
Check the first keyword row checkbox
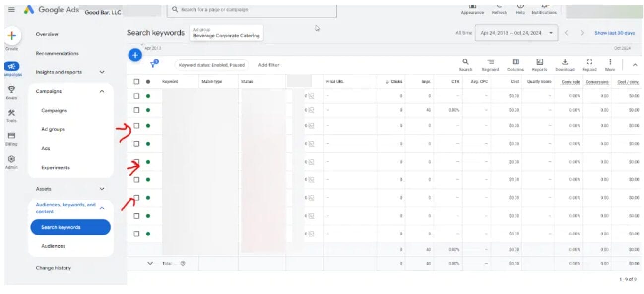pyautogui.click(x=136, y=96)
